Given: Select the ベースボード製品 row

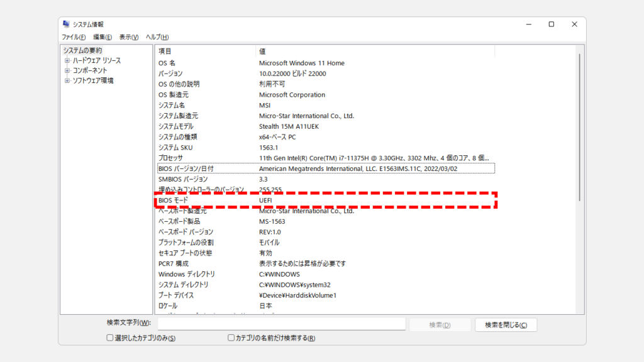Looking at the screenshot, I should tap(326, 222).
